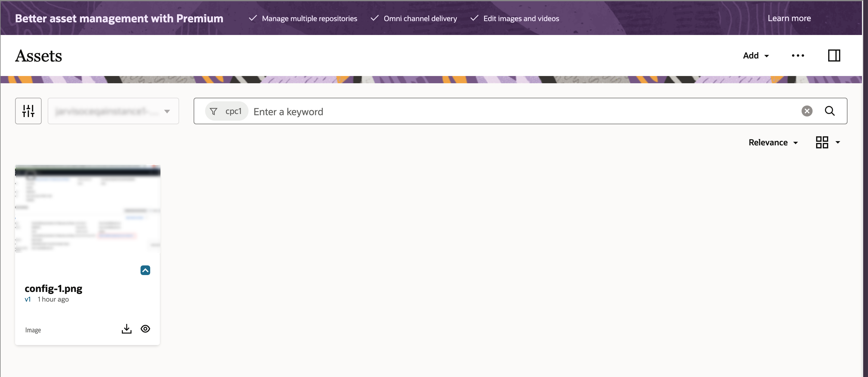Collapse the config-1.png card chevron

tap(145, 270)
